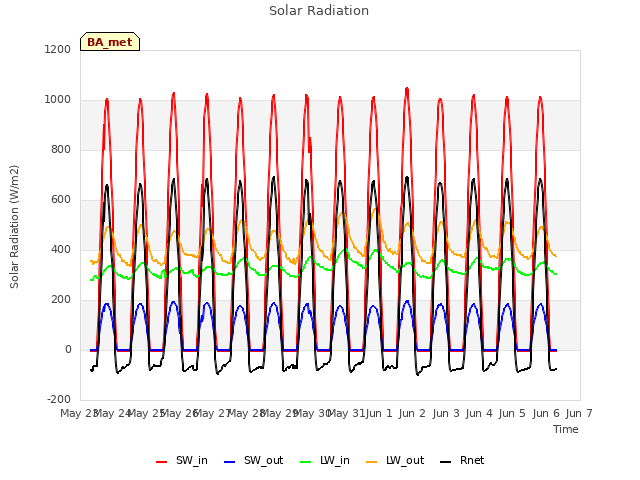
Task: Click the highest red SW_in peak at Jun 2
Action: pyautogui.click(x=407, y=89)
